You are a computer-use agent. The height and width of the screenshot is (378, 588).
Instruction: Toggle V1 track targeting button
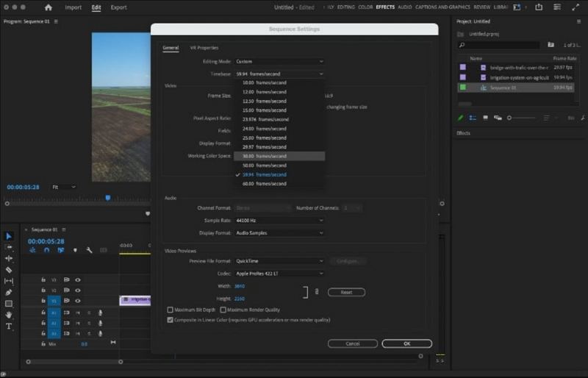54,301
